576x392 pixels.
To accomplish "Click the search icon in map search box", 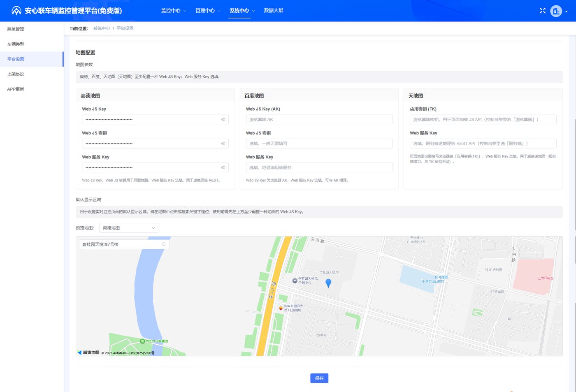I will pos(164,244).
